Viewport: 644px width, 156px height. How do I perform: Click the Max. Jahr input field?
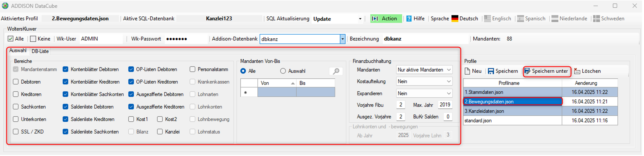[x=445, y=105]
